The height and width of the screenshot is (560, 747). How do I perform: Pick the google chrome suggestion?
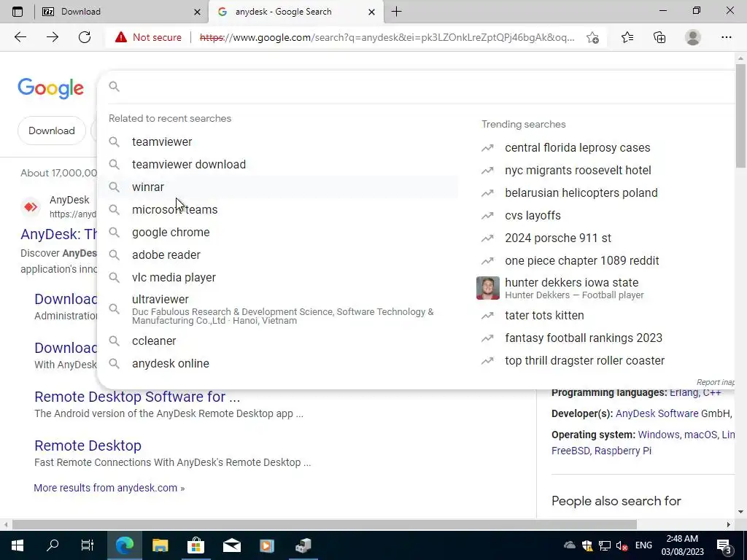pyautogui.click(x=279, y=233)
